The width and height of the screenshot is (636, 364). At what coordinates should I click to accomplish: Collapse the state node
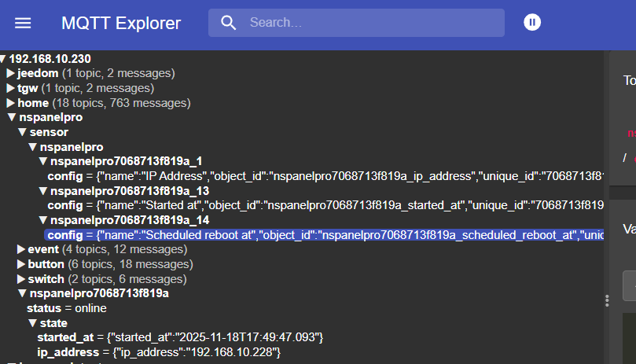[32, 323]
